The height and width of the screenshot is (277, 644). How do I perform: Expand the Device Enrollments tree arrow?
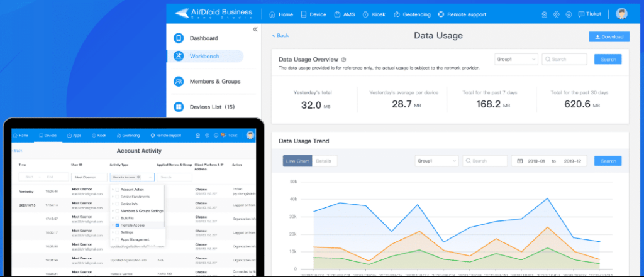coord(113,197)
